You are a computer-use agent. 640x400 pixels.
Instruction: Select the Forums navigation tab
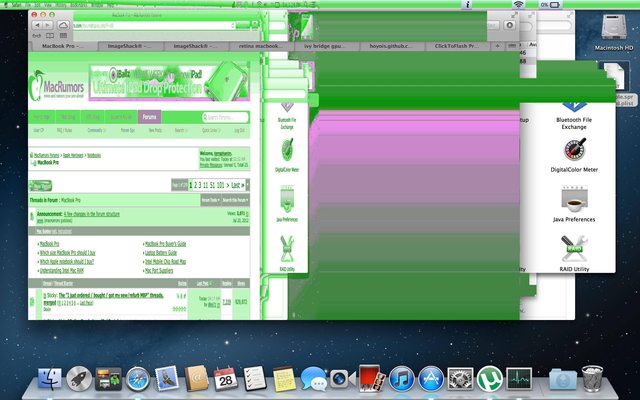point(149,117)
